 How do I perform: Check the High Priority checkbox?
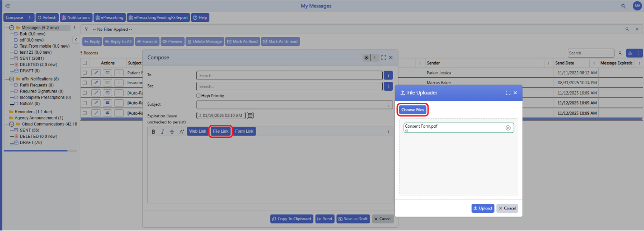pyautogui.click(x=199, y=95)
